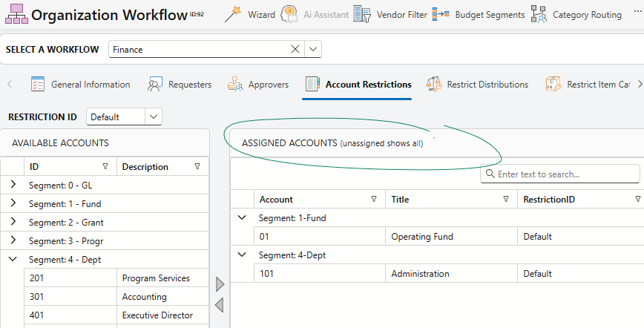This screenshot has height=328, width=644.
Task: Expand Segment: 1 - Fund in available accounts
Action: click(13, 203)
